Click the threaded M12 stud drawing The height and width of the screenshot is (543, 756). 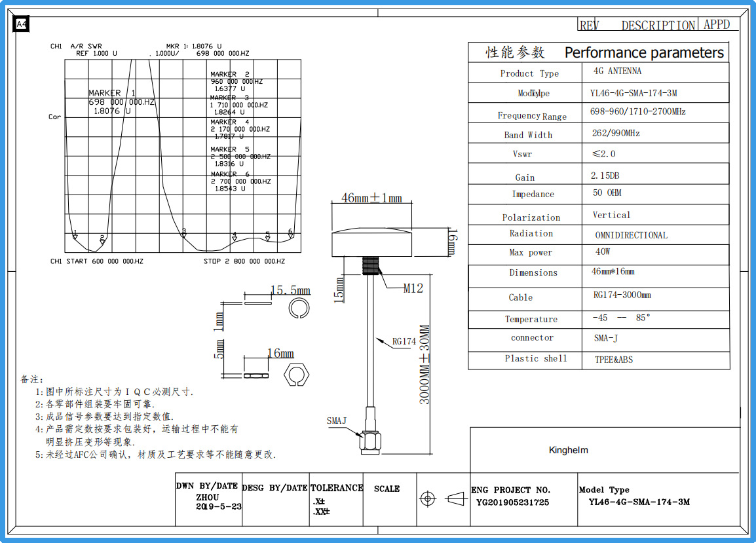370,266
